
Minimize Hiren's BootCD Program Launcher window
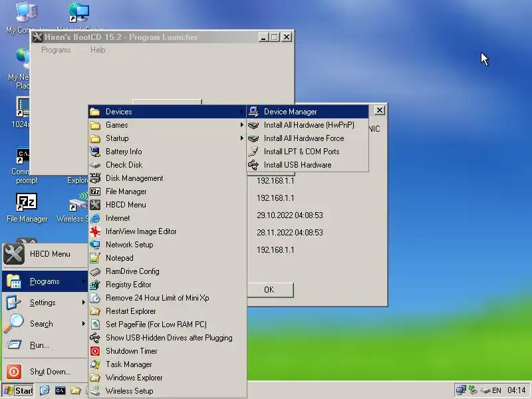tap(263, 37)
